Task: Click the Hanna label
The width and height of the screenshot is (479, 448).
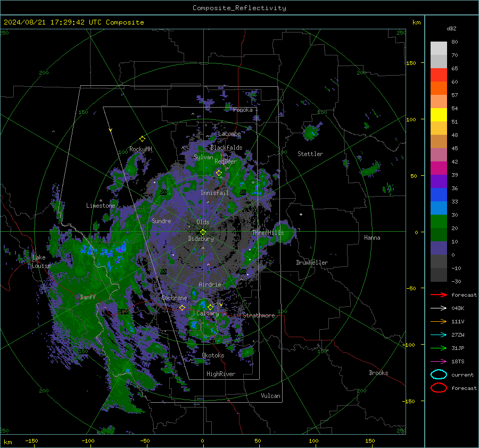Action: click(372, 238)
